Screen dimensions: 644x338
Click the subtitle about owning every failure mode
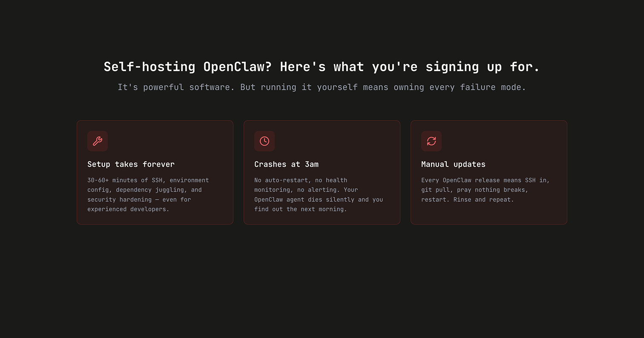322,87
